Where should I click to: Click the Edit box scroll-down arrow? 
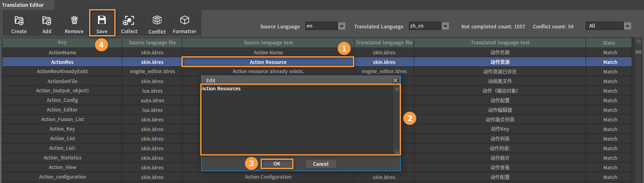(397, 151)
